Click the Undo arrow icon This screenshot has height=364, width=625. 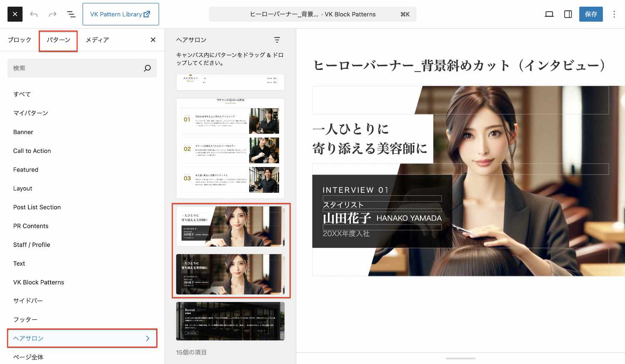(34, 14)
